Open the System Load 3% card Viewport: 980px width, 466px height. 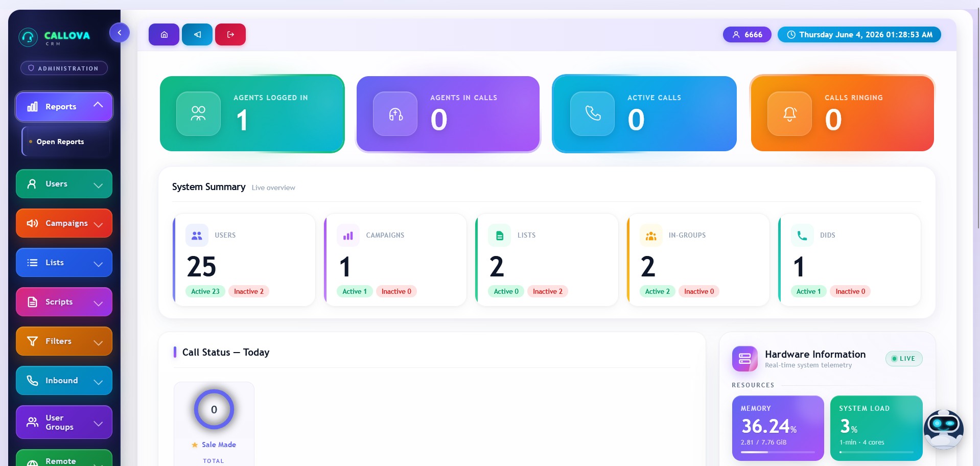tap(876, 428)
